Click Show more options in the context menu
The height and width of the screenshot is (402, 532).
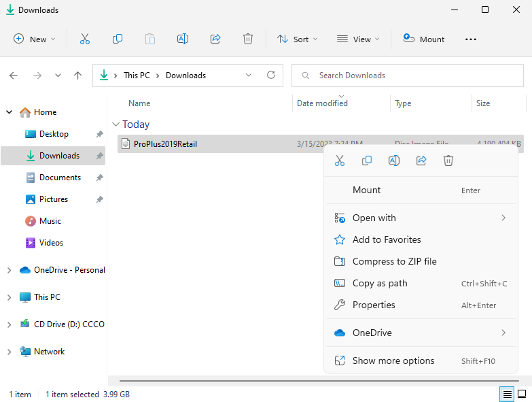pos(393,361)
